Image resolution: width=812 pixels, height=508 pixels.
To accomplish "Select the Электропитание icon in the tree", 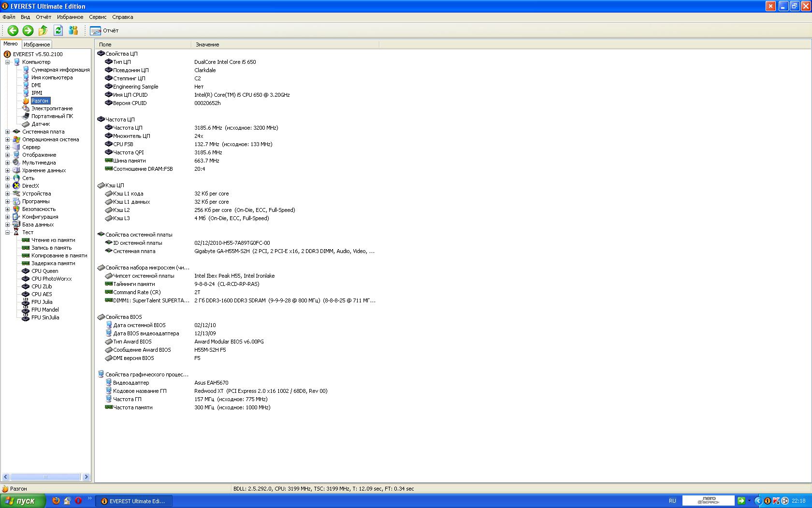I will click(x=26, y=108).
